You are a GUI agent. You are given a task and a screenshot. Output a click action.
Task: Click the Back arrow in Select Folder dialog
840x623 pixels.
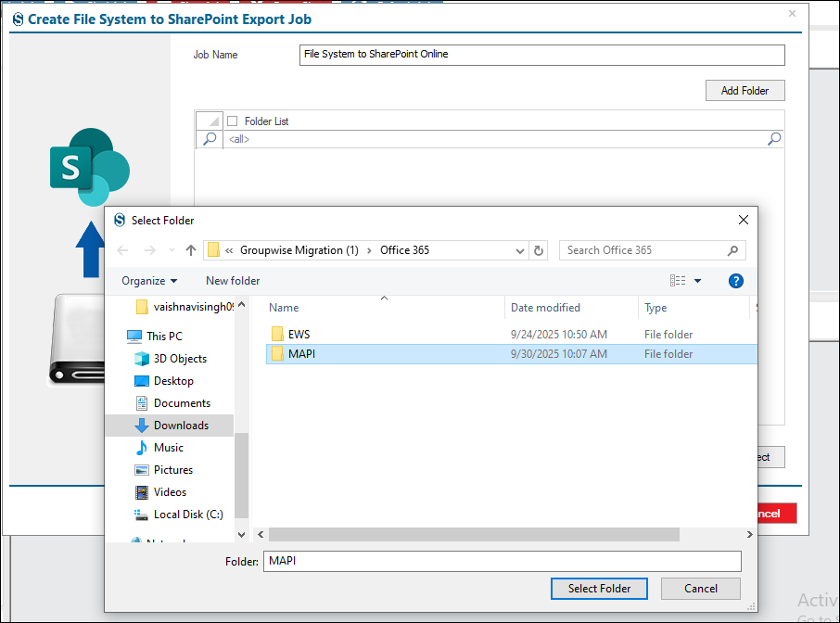tap(122, 250)
